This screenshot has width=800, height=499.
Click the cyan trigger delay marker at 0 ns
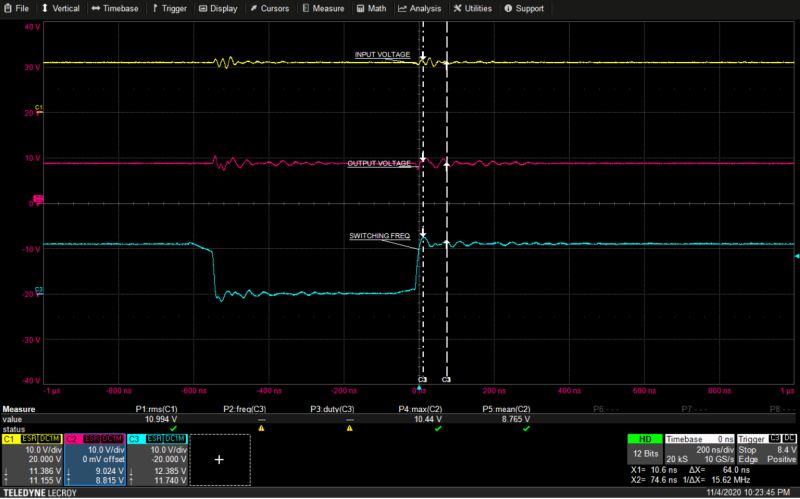[x=419, y=388]
